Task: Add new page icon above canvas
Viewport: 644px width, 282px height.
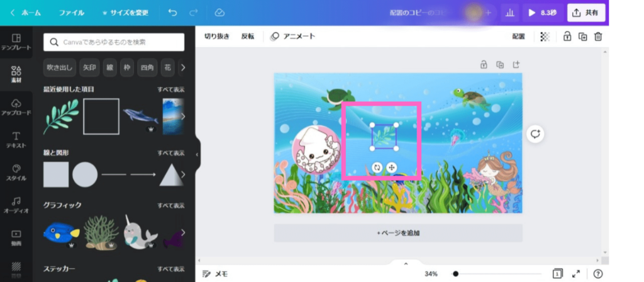Action: click(516, 64)
